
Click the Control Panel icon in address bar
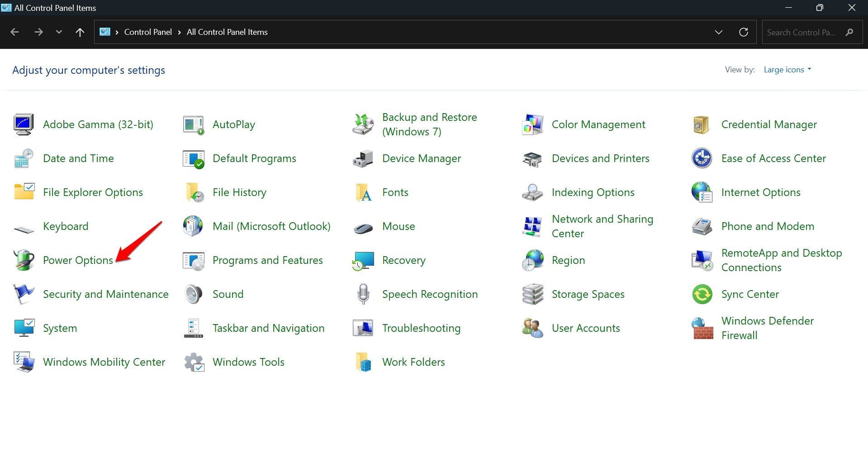tap(105, 32)
